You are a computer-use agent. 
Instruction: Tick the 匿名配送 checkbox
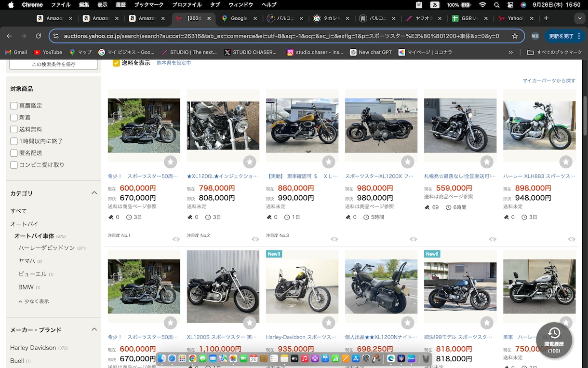pos(14,153)
